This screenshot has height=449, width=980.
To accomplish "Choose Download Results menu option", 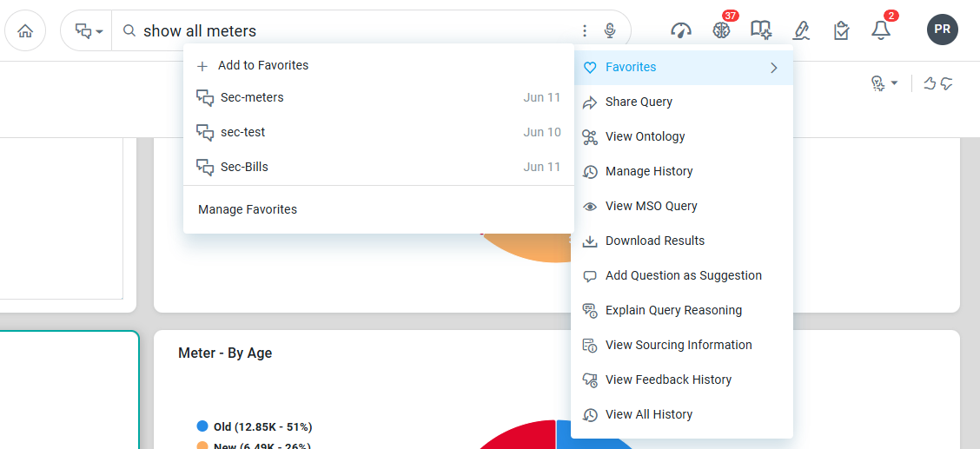I will pos(654,241).
